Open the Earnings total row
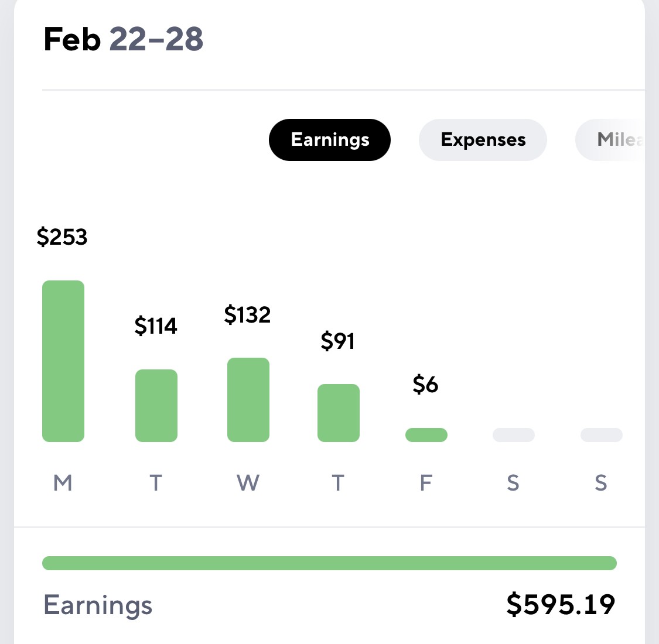Screen dimensions: 659x644 (x=329, y=605)
